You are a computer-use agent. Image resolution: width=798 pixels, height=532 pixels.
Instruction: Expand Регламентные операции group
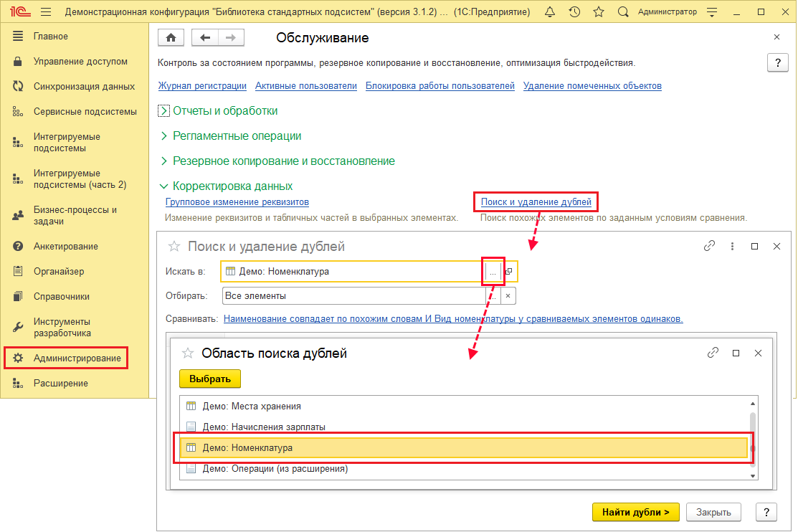(231, 136)
